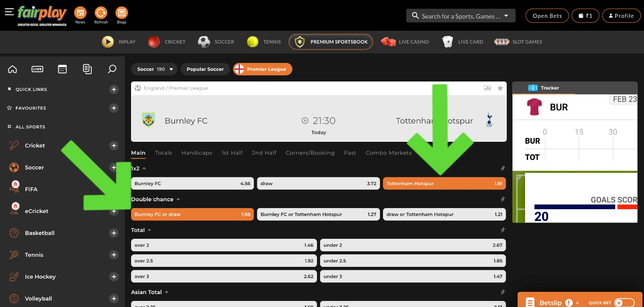This screenshot has width=644, height=307.
Task: Select Cricket in the sidebar
Action: tap(35, 146)
